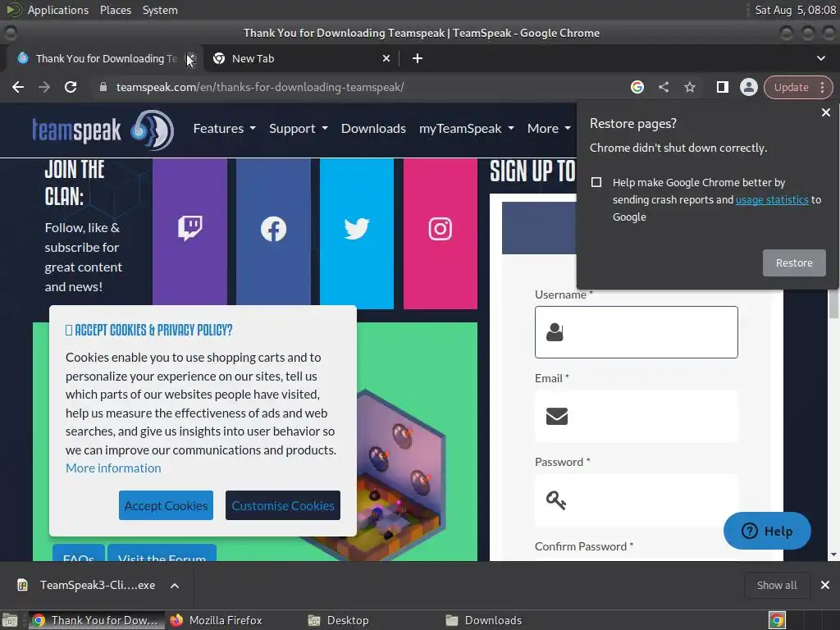The width and height of the screenshot is (840, 630).
Task: Click the page vertical scrollbar thumb
Action: point(833,304)
